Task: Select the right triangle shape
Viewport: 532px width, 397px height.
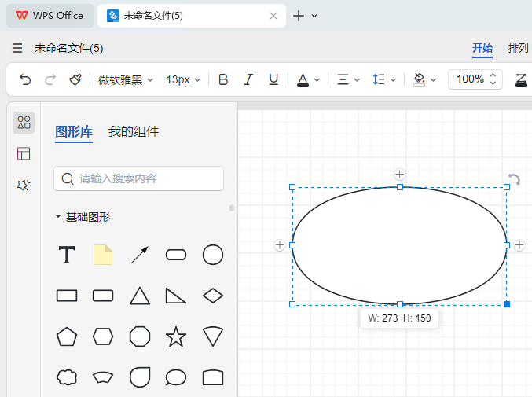Action: 176,296
